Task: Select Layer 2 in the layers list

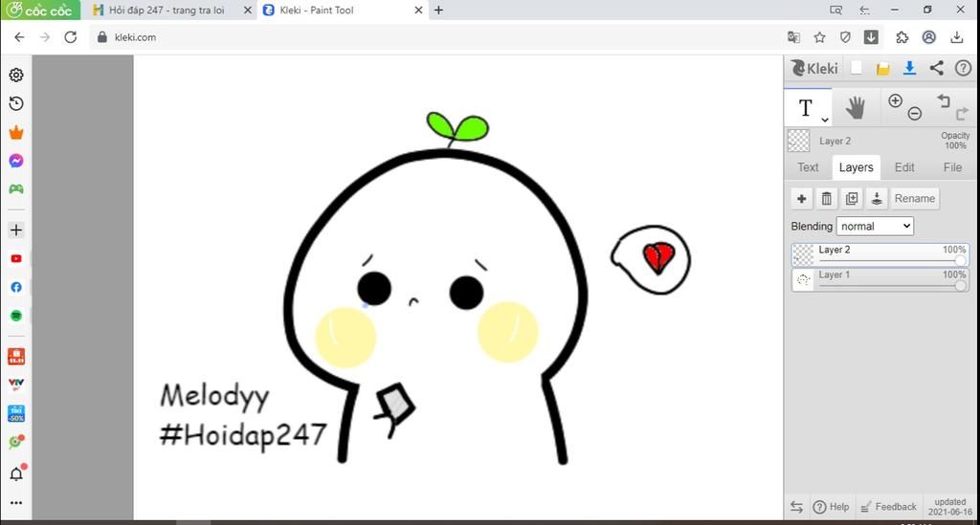Action: [880, 254]
